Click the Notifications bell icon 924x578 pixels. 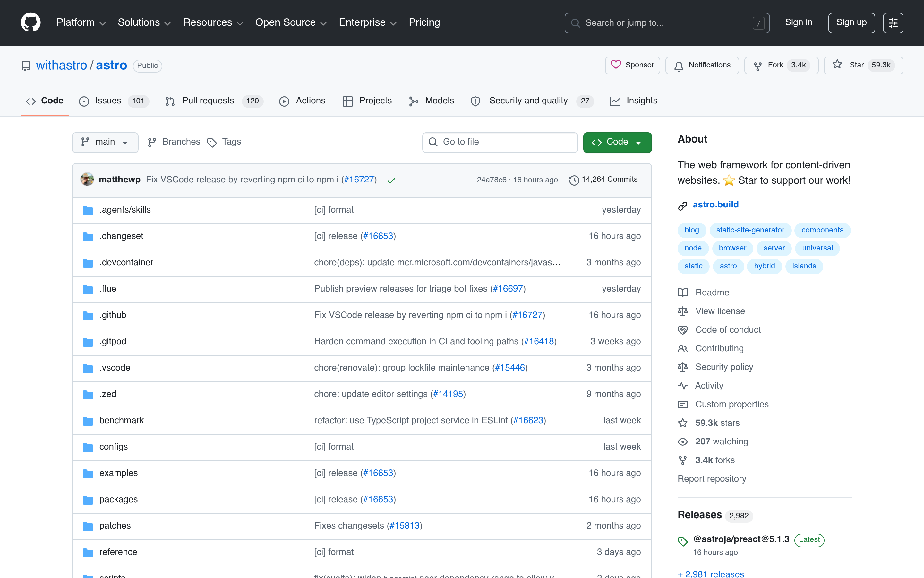click(679, 66)
